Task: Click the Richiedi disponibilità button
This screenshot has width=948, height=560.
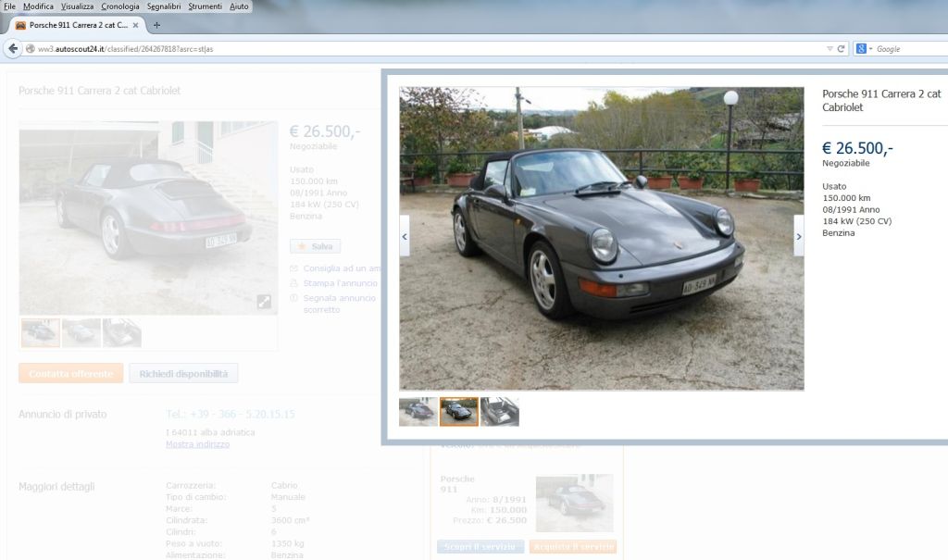Action: click(x=184, y=373)
